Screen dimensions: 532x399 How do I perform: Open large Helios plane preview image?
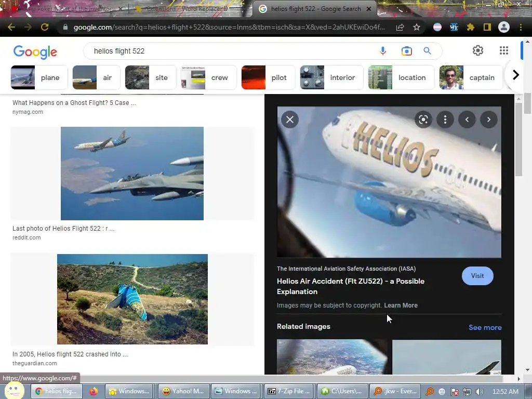389,182
